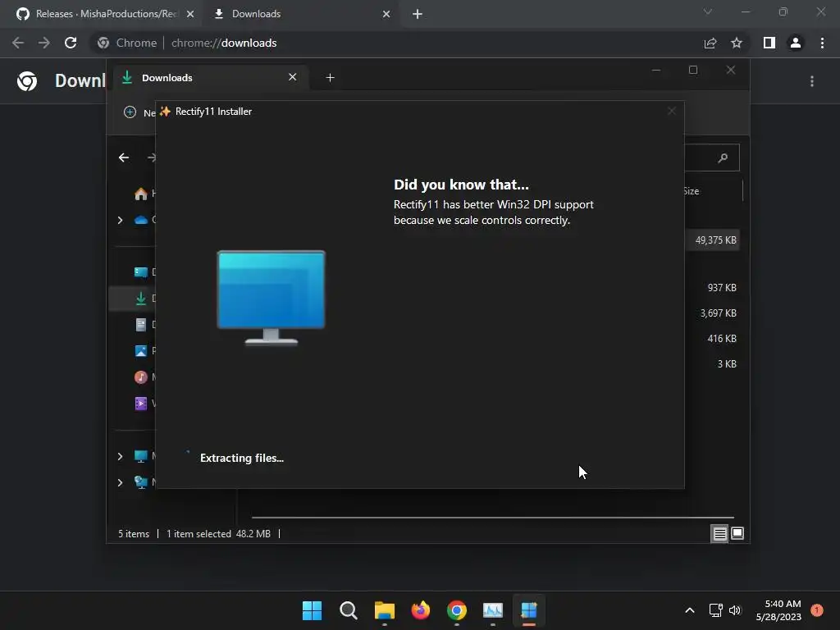This screenshot has width=840, height=630.
Task: Open the Chrome profile menu
Action: pyautogui.click(x=796, y=43)
